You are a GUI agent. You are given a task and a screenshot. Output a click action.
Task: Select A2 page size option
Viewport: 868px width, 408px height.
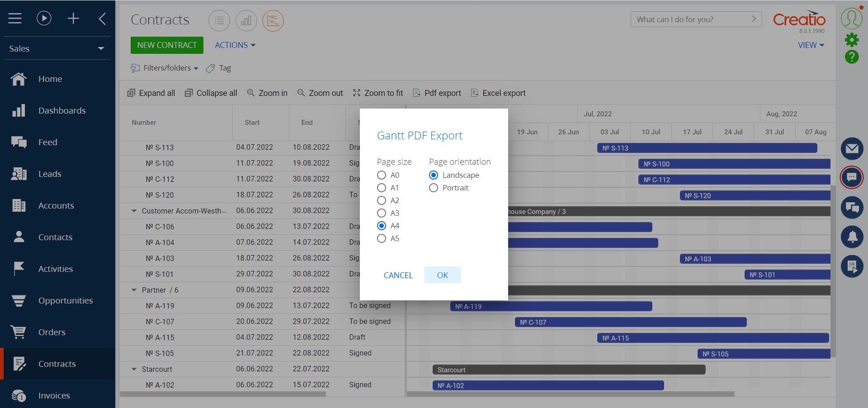381,200
